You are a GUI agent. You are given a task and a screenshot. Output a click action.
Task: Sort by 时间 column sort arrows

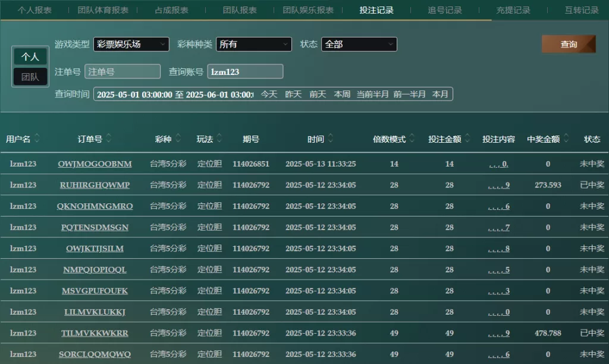(331, 138)
